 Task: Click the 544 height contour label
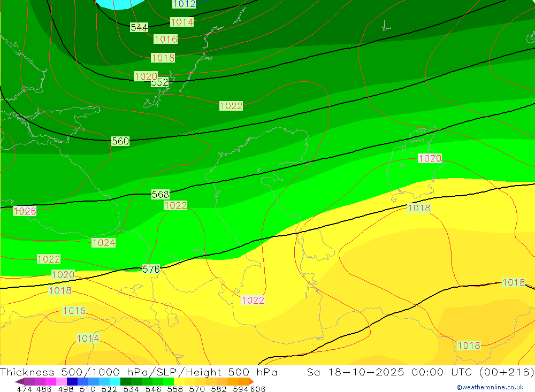(x=139, y=27)
